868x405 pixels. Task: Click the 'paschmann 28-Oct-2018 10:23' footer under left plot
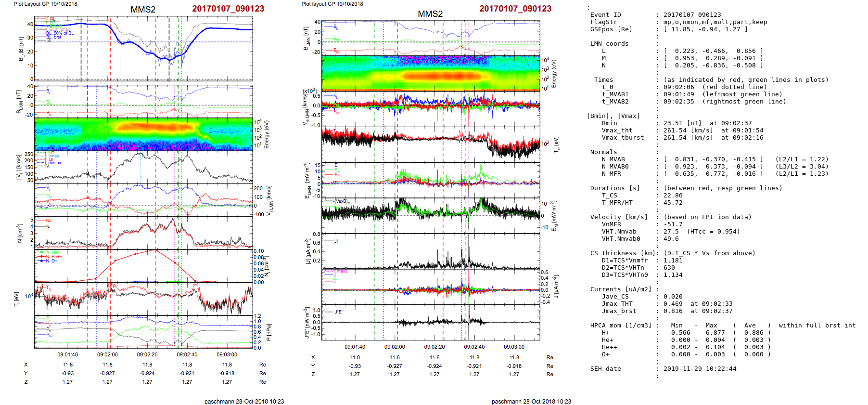[x=244, y=401]
